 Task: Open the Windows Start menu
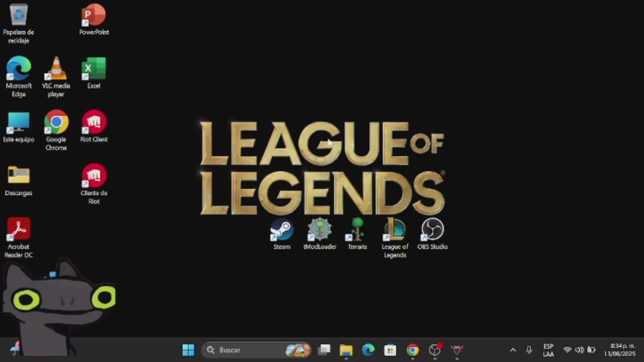click(x=188, y=350)
